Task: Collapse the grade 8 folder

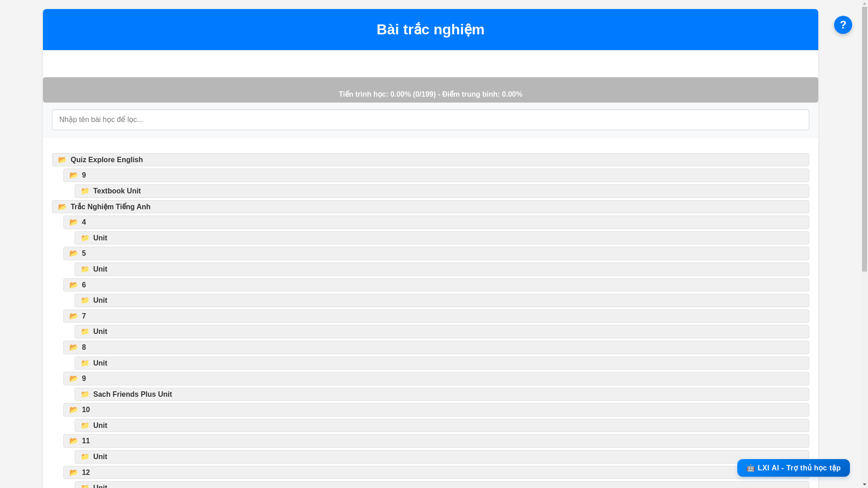Action: [x=436, y=347]
